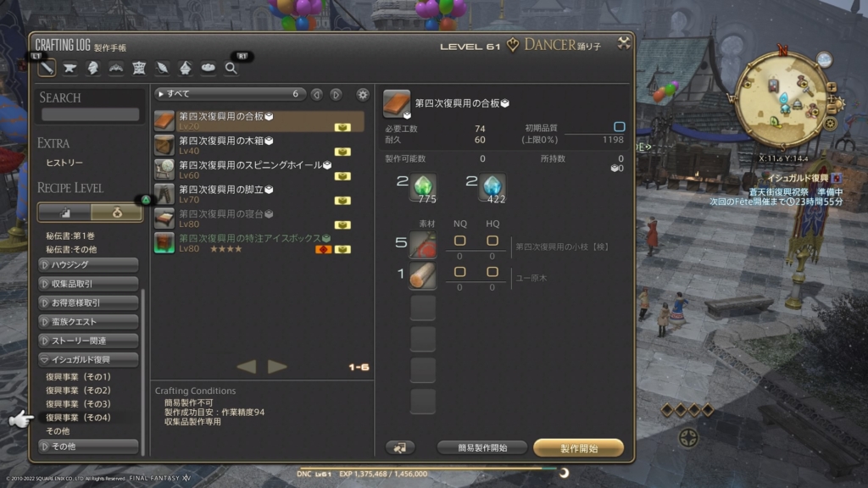Open recipe list settings gear icon
868x488 pixels.
[363, 95]
